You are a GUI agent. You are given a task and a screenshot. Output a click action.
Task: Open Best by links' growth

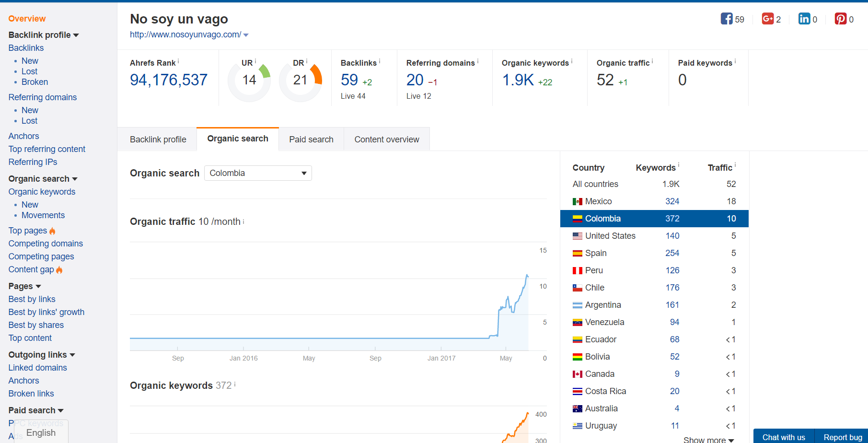pyautogui.click(x=46, y=312)
